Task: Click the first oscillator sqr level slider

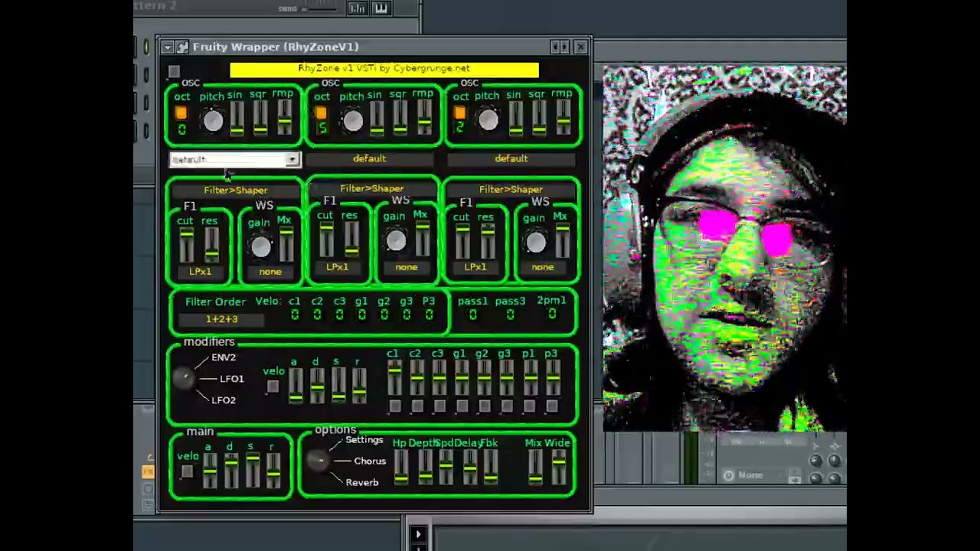Action: point(260,119)
